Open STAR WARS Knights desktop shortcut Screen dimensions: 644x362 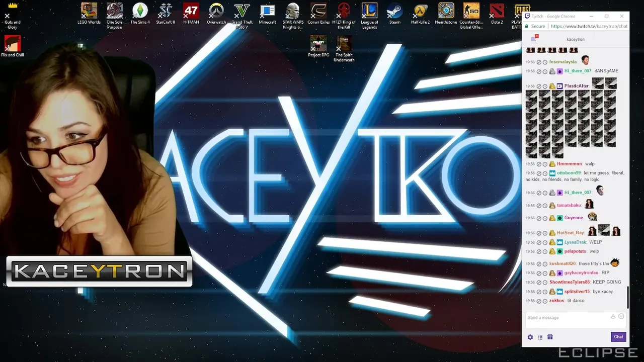(293, 16)
